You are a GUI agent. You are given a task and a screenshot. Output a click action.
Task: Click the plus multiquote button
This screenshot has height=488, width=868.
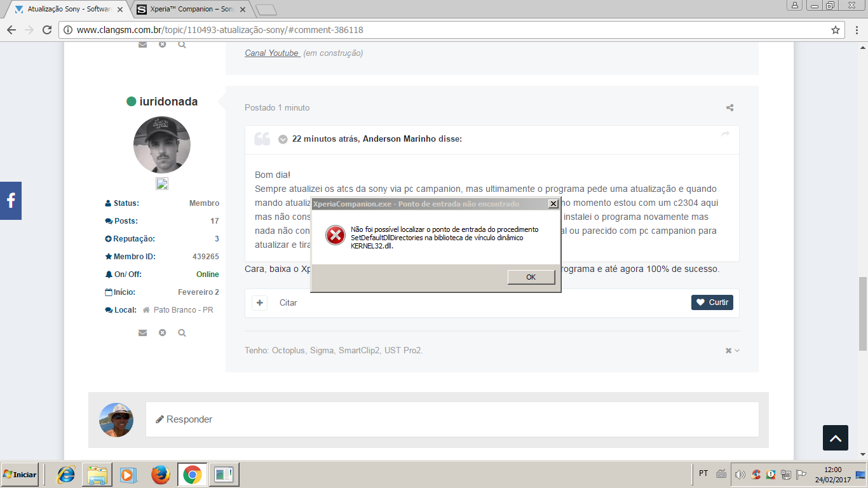tap(259, 302)
